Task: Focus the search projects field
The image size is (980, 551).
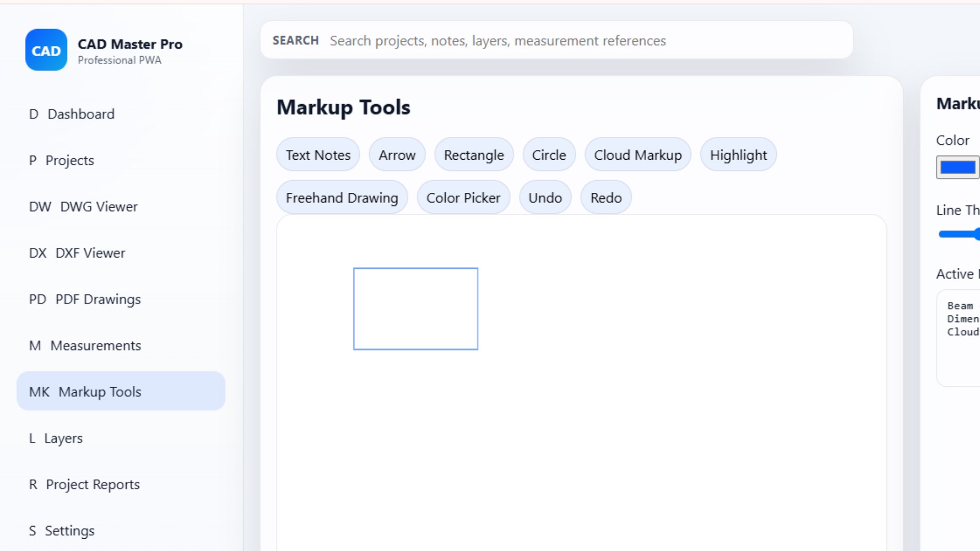Action: [556, 40]
